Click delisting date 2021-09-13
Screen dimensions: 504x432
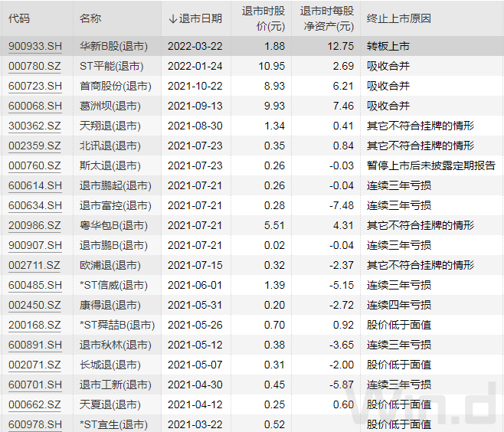click(195, 106)
